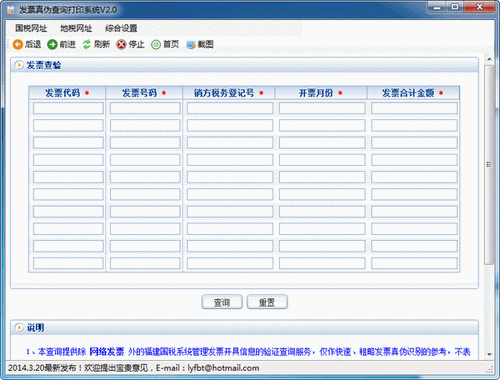The height and width of the screenshot is (380, 500).
Task: Click first row 发票代码 input field
Action: coord(68,108)
